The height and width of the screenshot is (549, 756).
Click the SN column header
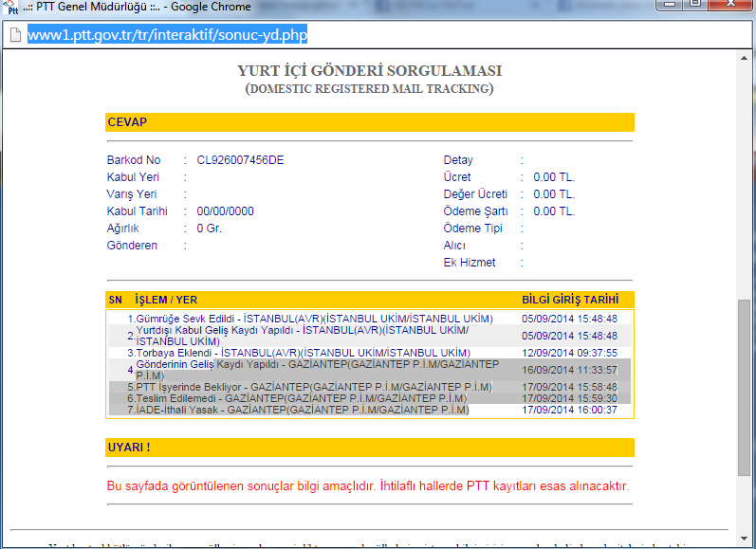click(115, 300)
